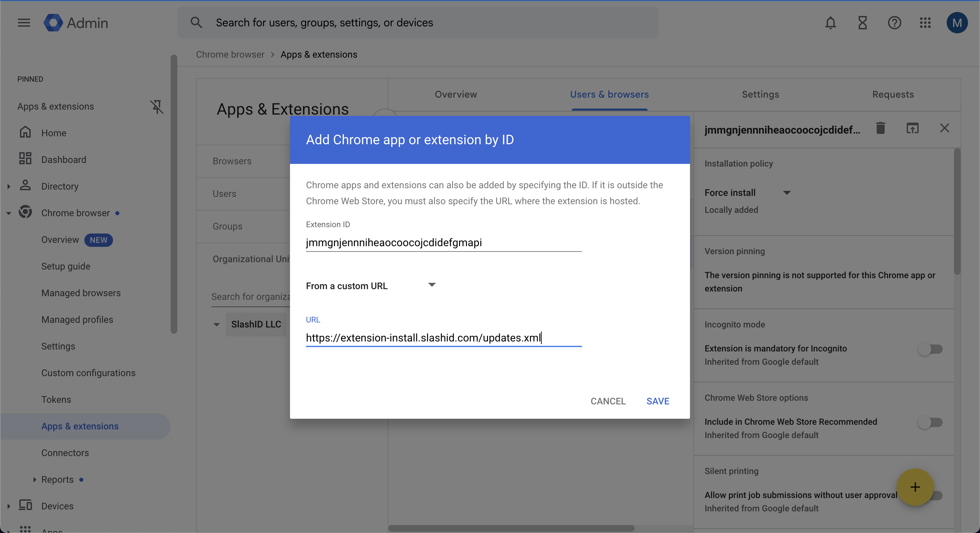The height and width of the screenshot is (533, 980).
Task: Expand the Reports section in sidebar
Action: (34, 479)
